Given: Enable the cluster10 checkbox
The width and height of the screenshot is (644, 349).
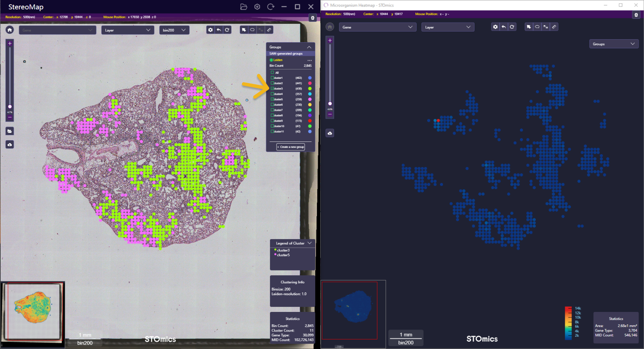Looking at the screenshot, I should click(x=273, y=126).
